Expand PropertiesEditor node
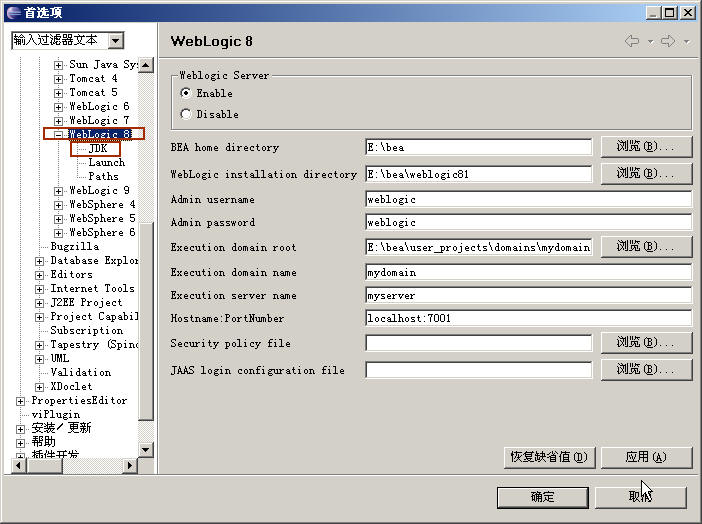The height and width of the screenshot is (524, 702). click(x=20, y=401)
